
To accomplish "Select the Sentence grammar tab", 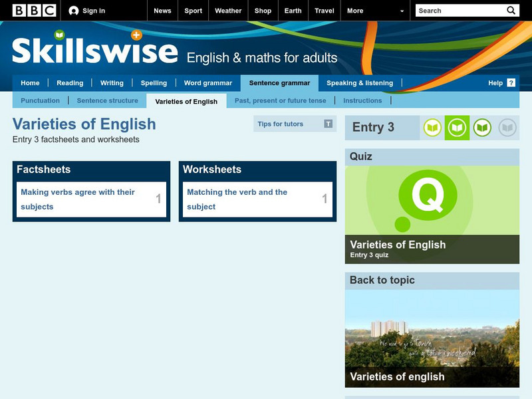I will 279,83.
